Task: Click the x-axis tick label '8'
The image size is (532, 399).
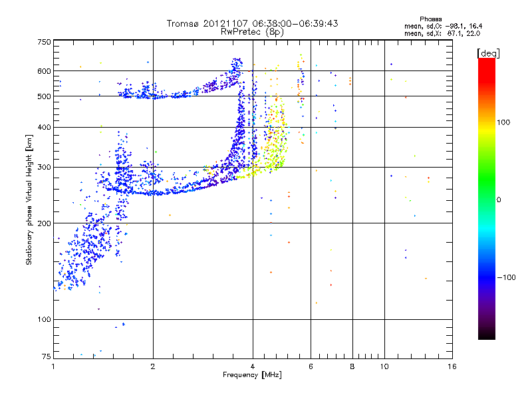Action: click(352, 366)
